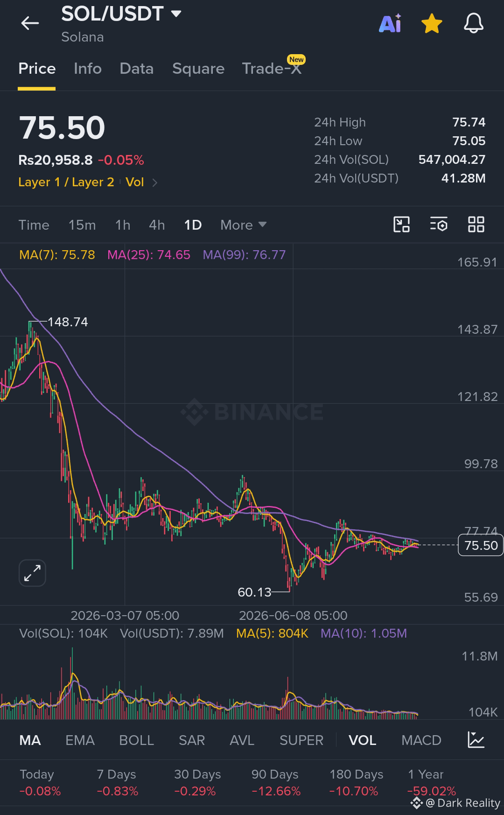
Task: Click the 1 Year -59.02% performance
Action: coord(432,783)
